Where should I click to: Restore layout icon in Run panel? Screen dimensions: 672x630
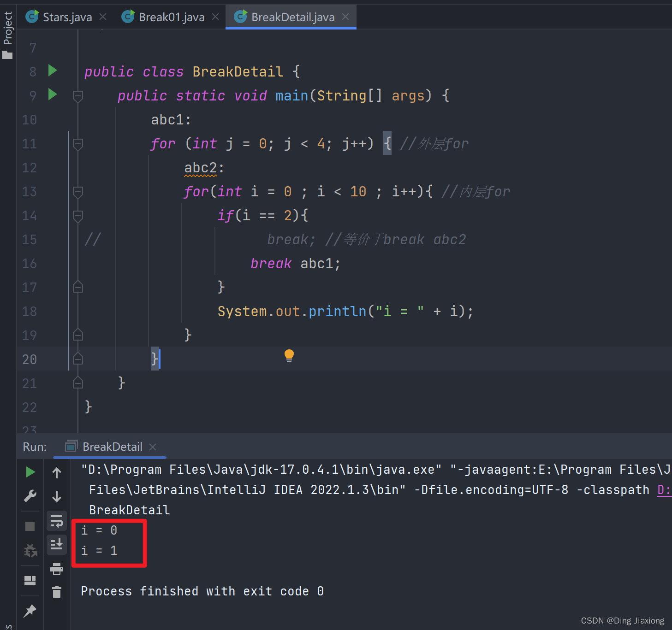30,581
